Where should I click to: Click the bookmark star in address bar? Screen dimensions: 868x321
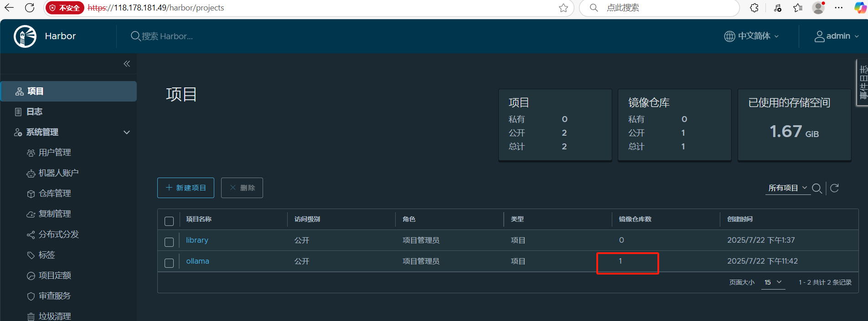[x=563, y=8]
